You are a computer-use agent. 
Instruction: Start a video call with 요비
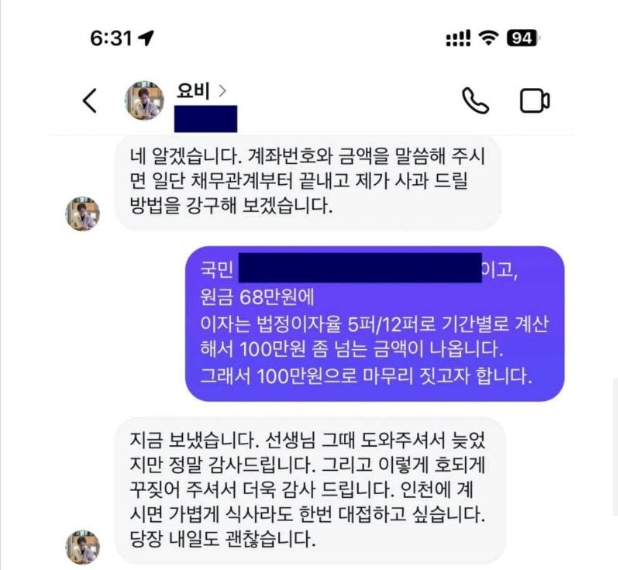coord(535,101)
